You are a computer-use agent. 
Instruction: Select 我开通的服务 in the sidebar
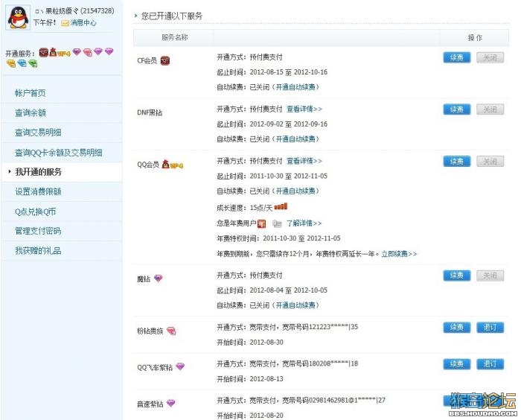pos(39,172)
